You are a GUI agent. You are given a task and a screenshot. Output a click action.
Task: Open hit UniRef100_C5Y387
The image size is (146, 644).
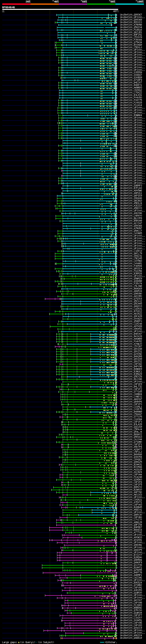131,346
